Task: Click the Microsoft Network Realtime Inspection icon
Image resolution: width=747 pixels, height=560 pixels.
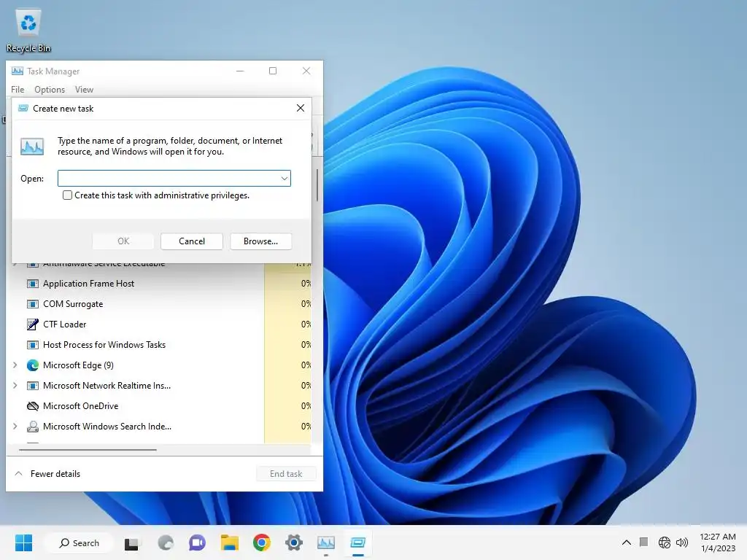Action: click(32, 386)
